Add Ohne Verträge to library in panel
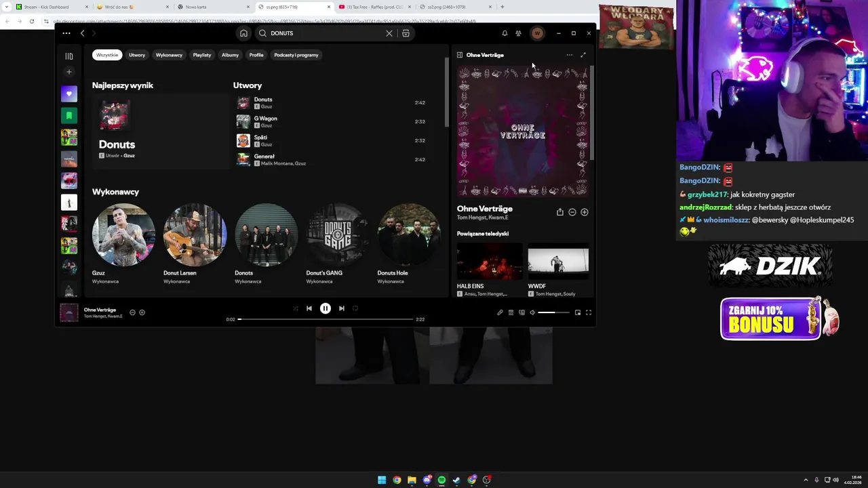This screenshot has height=488, width=868. coord(585,212)
